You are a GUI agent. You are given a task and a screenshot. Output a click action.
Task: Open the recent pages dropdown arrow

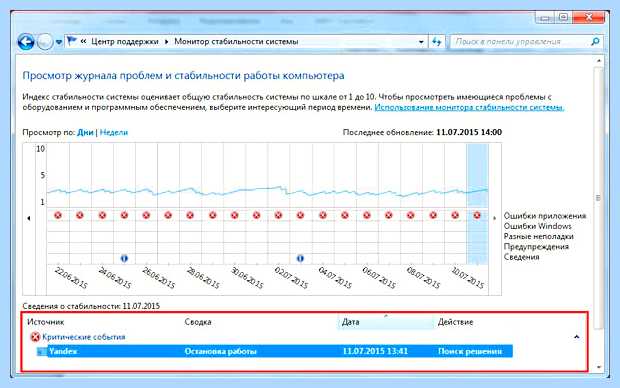(x=59, y=42)
